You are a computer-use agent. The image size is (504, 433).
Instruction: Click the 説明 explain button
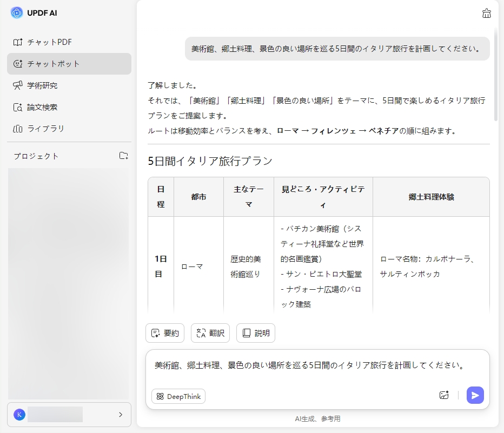[x=256, y=333]
